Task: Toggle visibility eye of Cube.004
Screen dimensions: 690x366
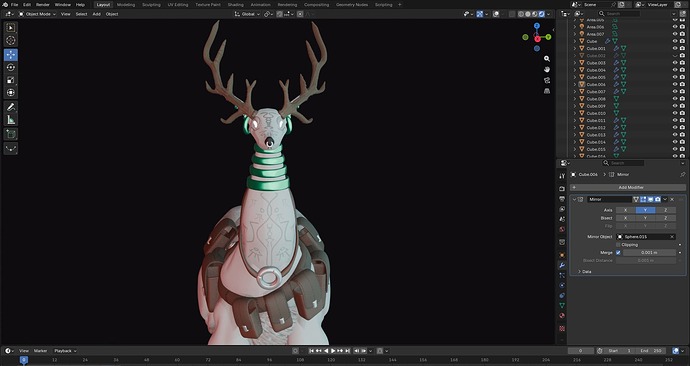Action: [x=675, y=70]
